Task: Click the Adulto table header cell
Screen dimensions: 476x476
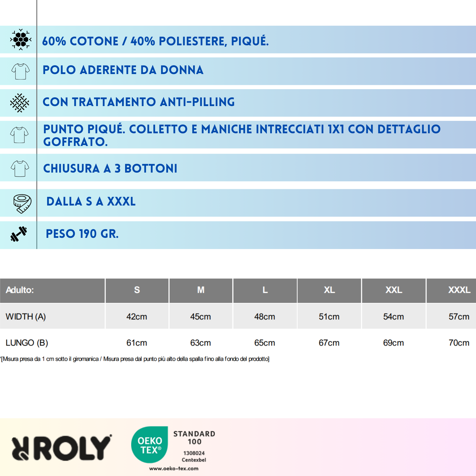Action: (20, 290)
